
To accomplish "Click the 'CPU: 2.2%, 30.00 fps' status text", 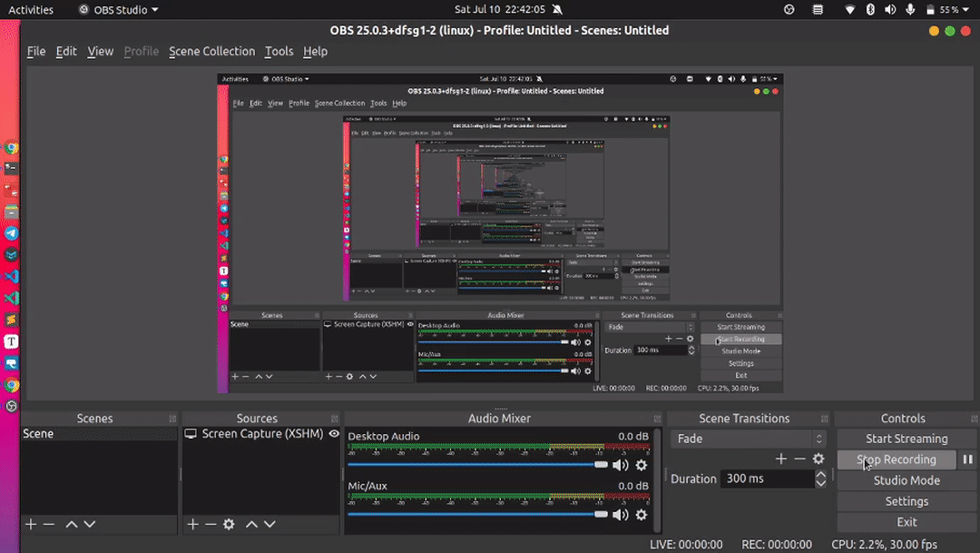I will (885, 545).
